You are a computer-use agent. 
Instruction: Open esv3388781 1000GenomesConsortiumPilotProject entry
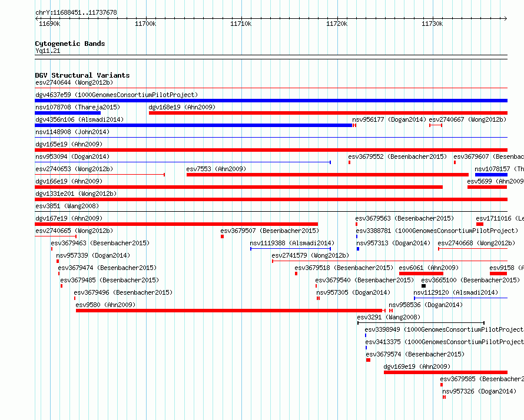pos(437,231)
